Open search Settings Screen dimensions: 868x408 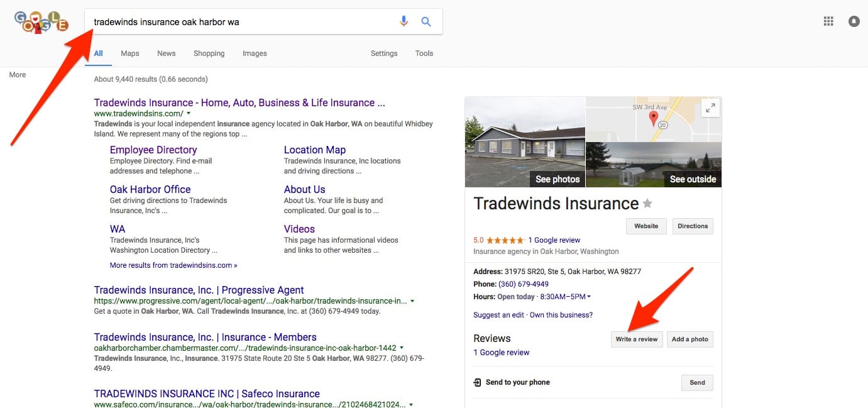[384, 53]
